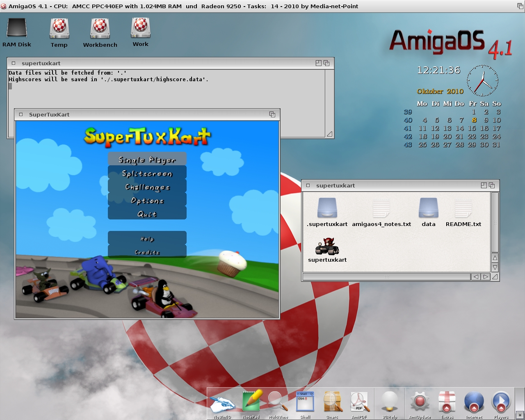Screen dimensions: 525x420
Task: Click the scroll up arrow in supertuxkart drawer
Action: (495, 258)
